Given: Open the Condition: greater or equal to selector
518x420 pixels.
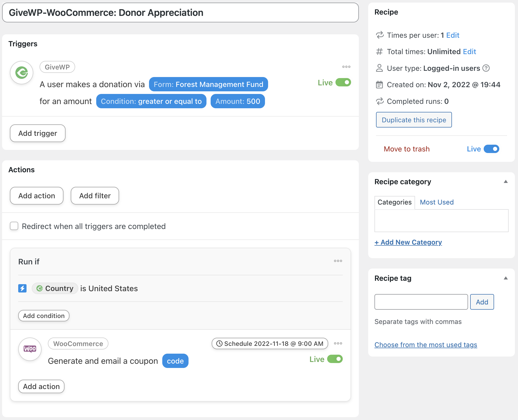Looking at the screenshot, I should coord(151,101).
